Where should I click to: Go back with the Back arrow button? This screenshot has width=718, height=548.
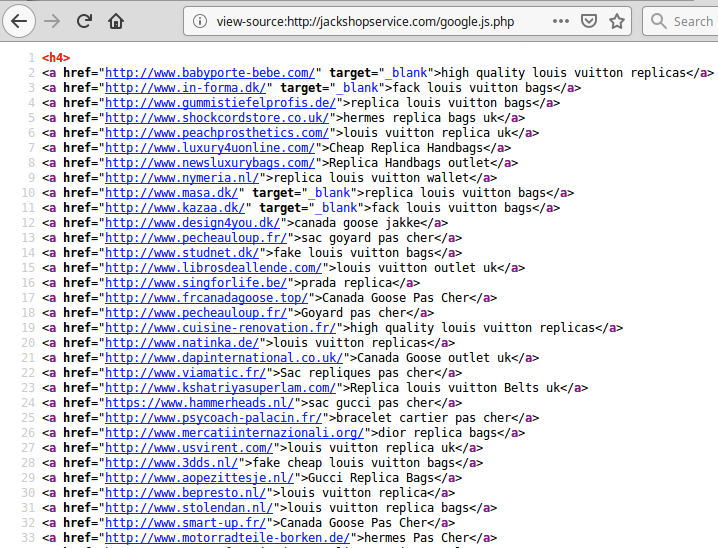19,21
